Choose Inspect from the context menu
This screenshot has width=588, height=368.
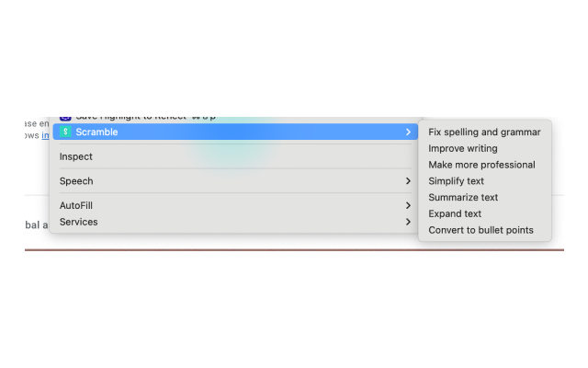76,156
